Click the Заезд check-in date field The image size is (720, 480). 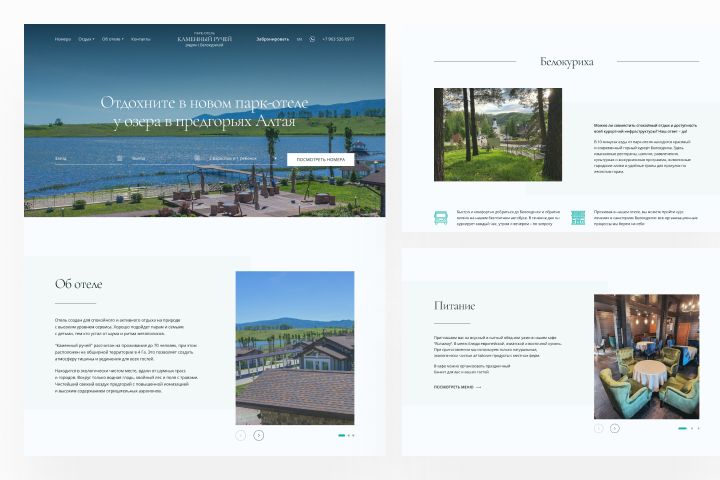89,158
